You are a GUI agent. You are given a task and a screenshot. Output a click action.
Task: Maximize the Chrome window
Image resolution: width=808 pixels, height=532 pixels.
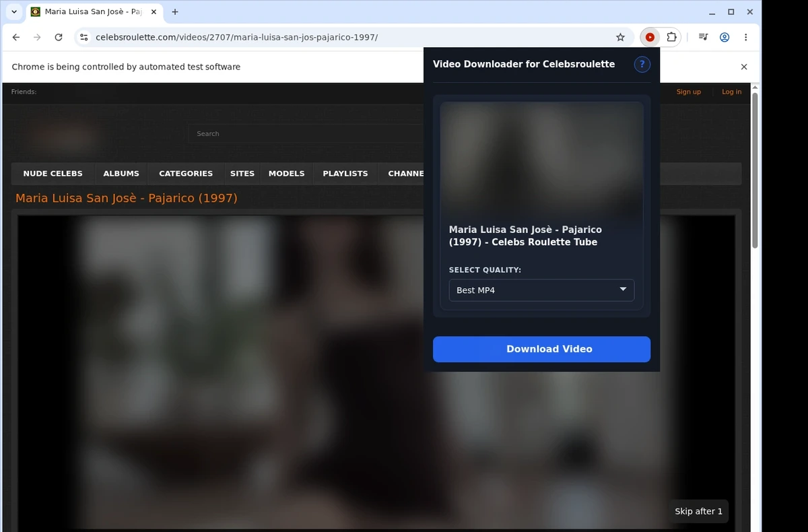[x=731, y=12]
